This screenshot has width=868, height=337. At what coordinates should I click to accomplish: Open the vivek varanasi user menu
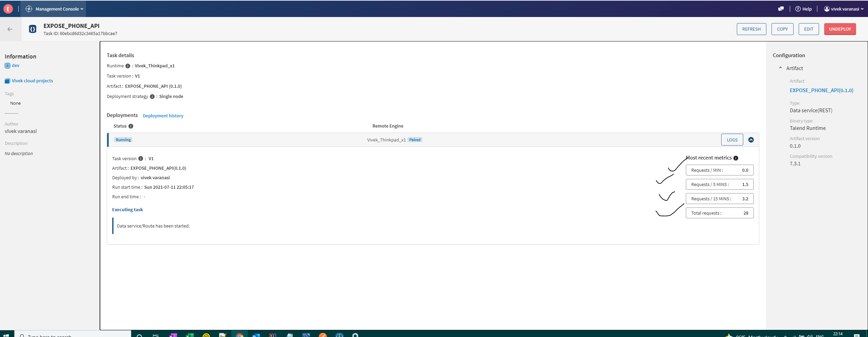(x=844, y=9)
